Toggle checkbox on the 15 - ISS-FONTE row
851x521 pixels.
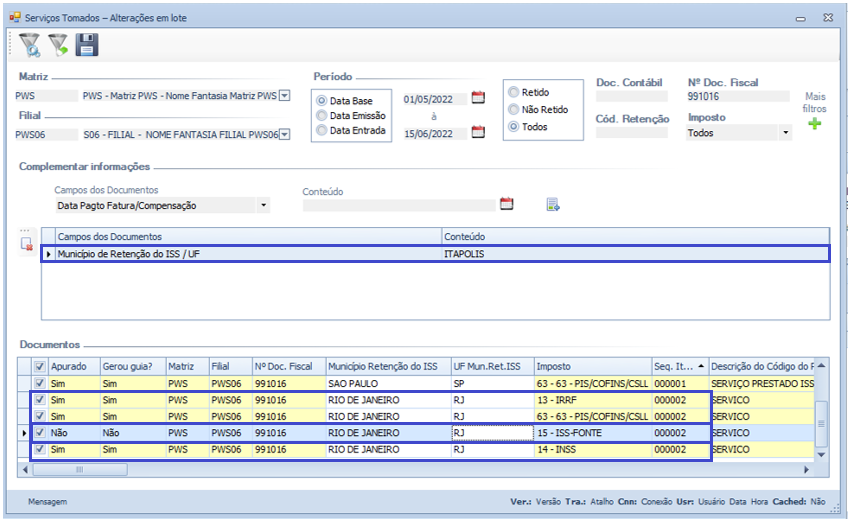pos(40,433)
